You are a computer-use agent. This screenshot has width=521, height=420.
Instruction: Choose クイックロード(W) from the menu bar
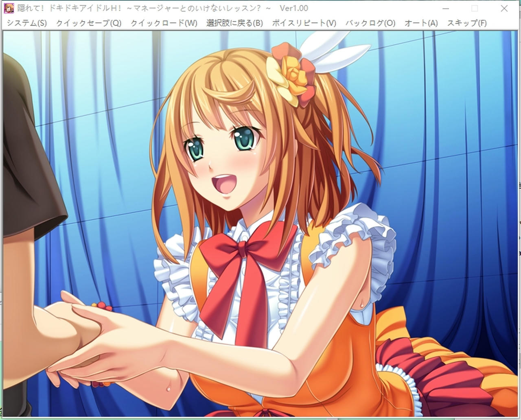[x=164, y=23]
